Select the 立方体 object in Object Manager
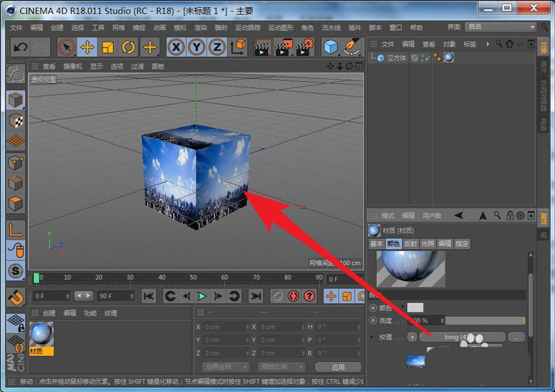 pyautogui.click(x=396, y=58)
